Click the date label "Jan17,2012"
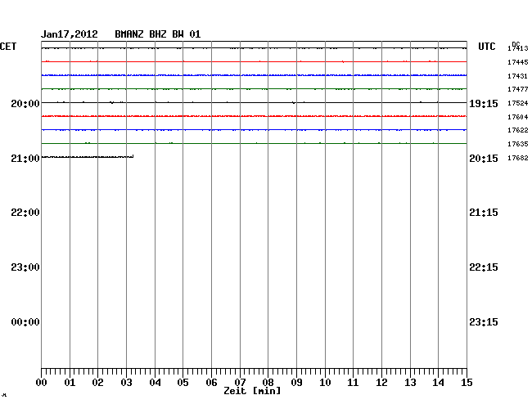Viewport: 532px width, 404px height. [x=70, y=34]
